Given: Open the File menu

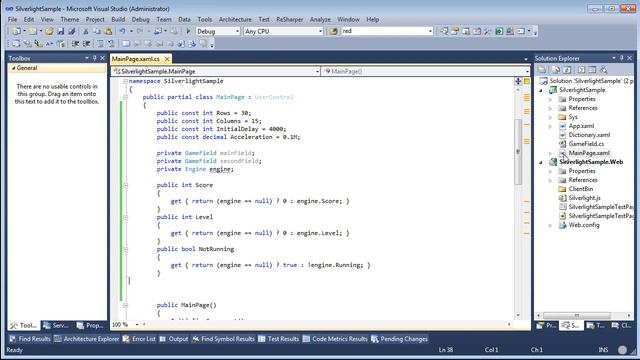Looking at the screenshot, I should coord(12,19).
